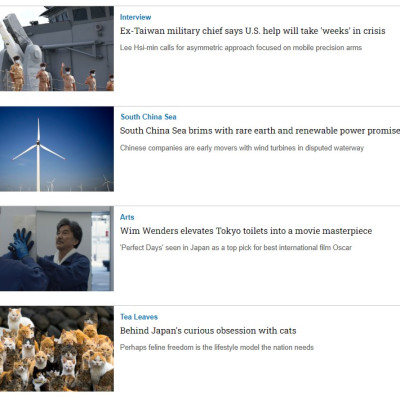Open South China Sea rare earth headline

[260, 131]
